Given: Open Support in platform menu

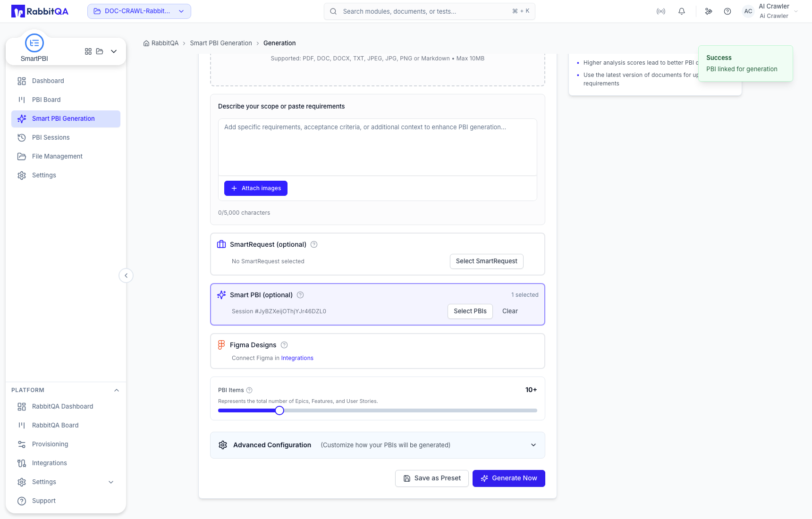Looking at the screenshot, I should tap(66, 501).
